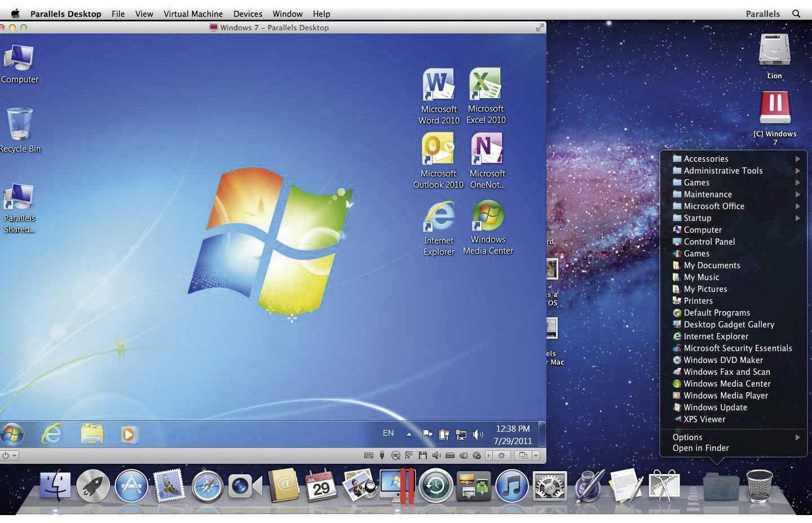Open Windows Media Player in taskbar
This screenshot has height=523, width=812.
[x=129, y=435]
